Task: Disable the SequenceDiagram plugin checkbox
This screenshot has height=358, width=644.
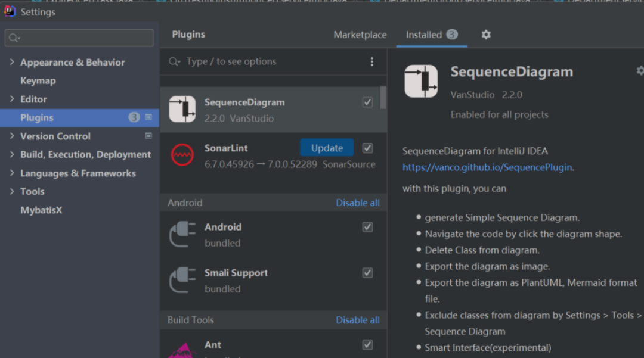Action: (x=367, y=102)
